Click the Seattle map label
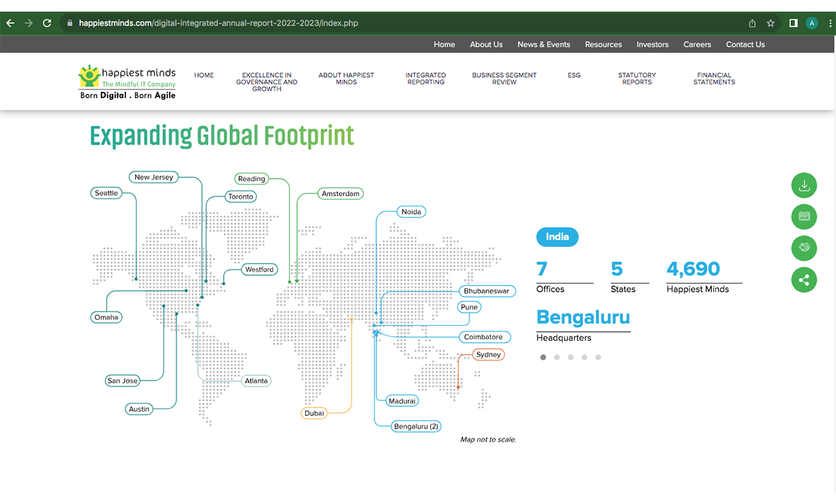 (106, 193)
